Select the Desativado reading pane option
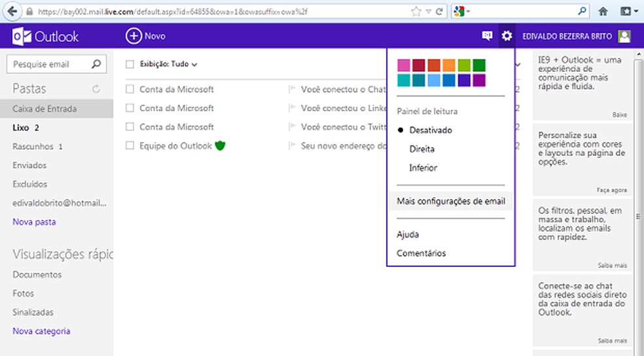The height and width of the screenshot is (356, 644). (x=431, y=130)
